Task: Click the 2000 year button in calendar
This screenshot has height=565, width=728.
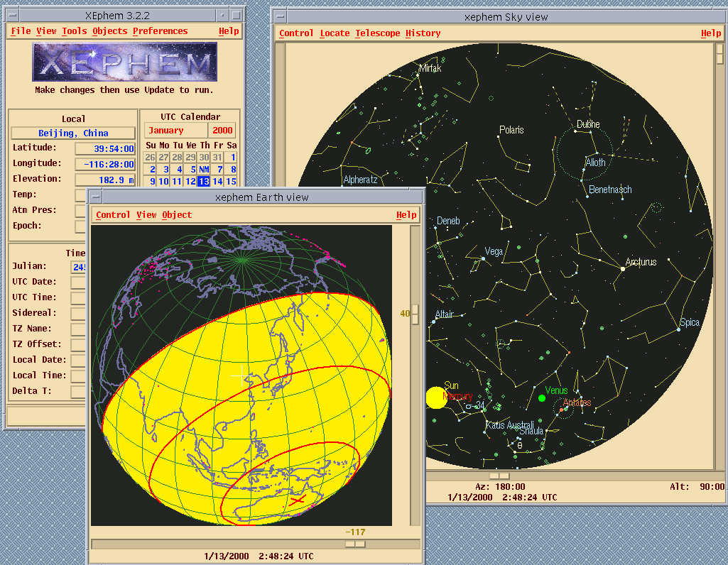Action: click(222, 131)
